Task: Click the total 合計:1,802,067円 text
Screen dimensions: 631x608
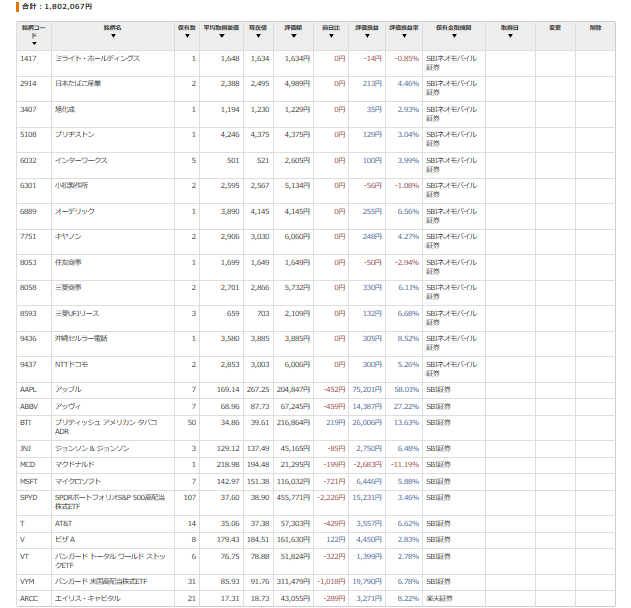Action: (x=57, y=6)
